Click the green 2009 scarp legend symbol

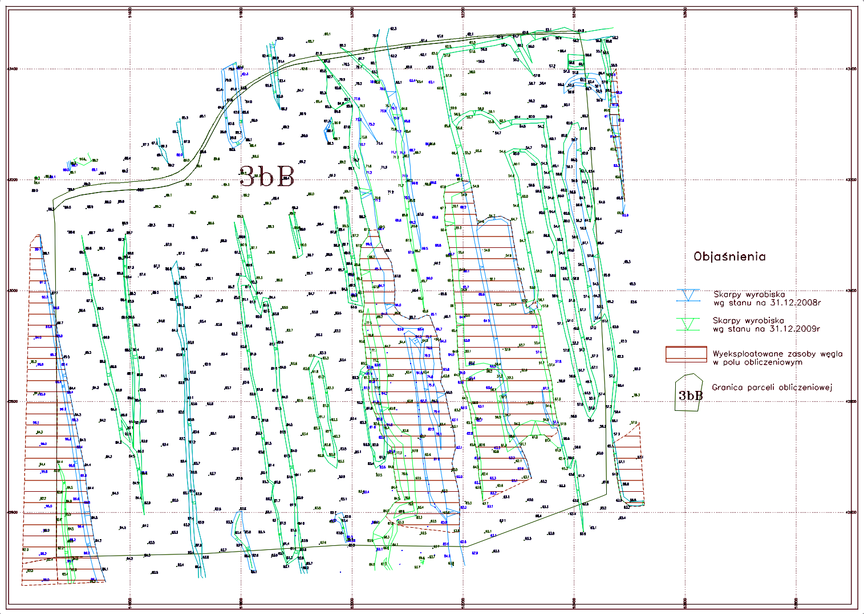(x=688, y=324)
